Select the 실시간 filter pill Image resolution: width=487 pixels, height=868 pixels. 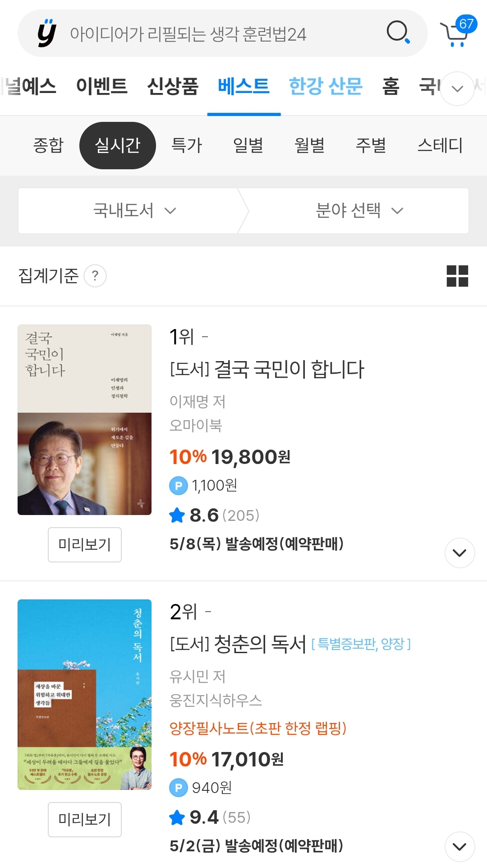[117, 145]
